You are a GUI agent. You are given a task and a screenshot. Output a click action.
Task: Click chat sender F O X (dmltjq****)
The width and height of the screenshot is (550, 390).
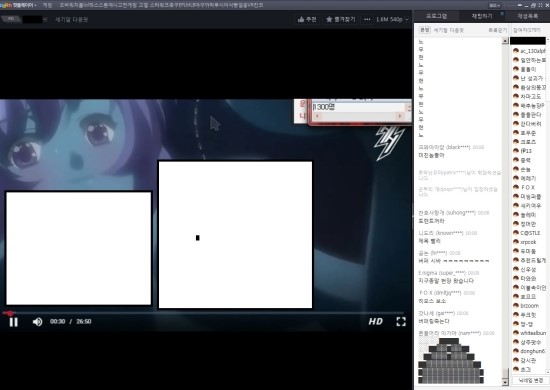440,293
